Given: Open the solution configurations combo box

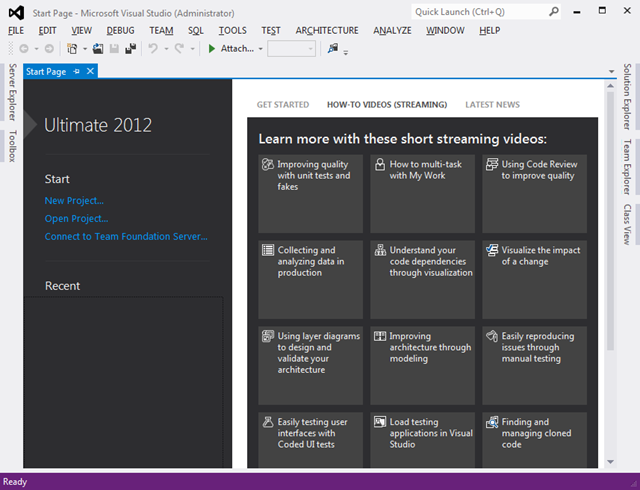Looking at the screenshot, I should coord(291,48).
